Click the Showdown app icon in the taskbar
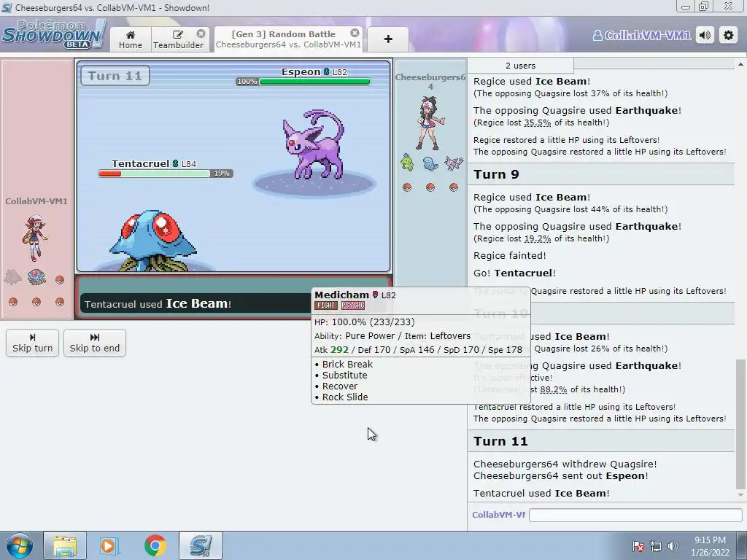The image size is (747, 560). coord(201,545)
